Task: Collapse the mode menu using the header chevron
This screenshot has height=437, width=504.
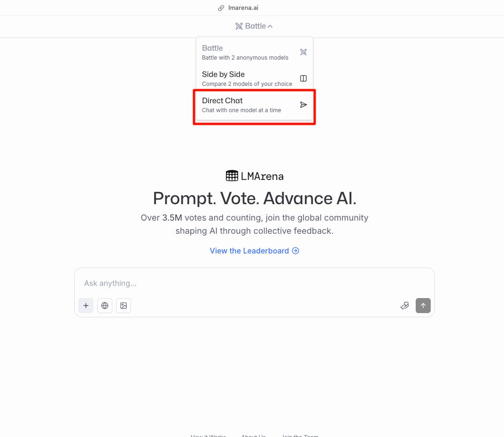Action: pyautogui.click(x=270, y=26)
